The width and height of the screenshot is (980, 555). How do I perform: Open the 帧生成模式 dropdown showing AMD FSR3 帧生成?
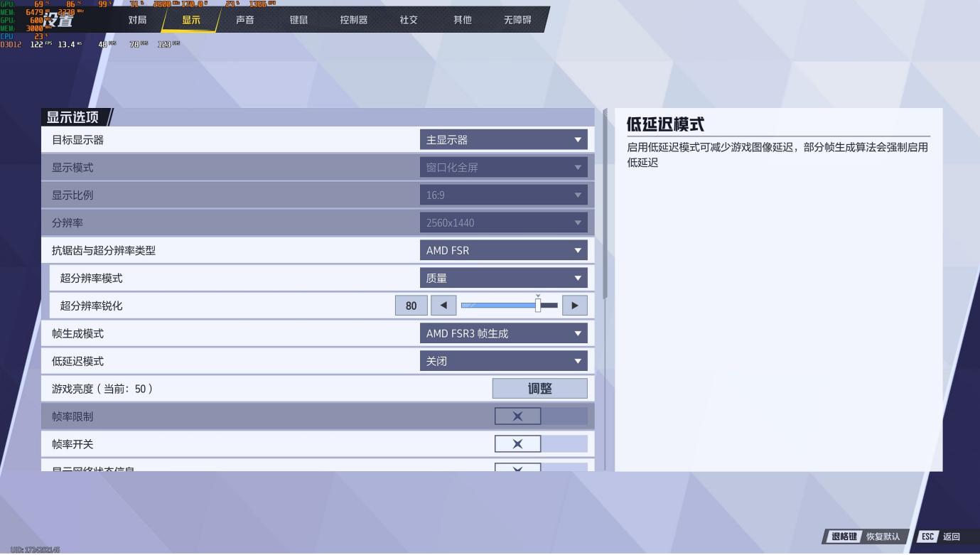pyautogui.click(x=503, y=334)
